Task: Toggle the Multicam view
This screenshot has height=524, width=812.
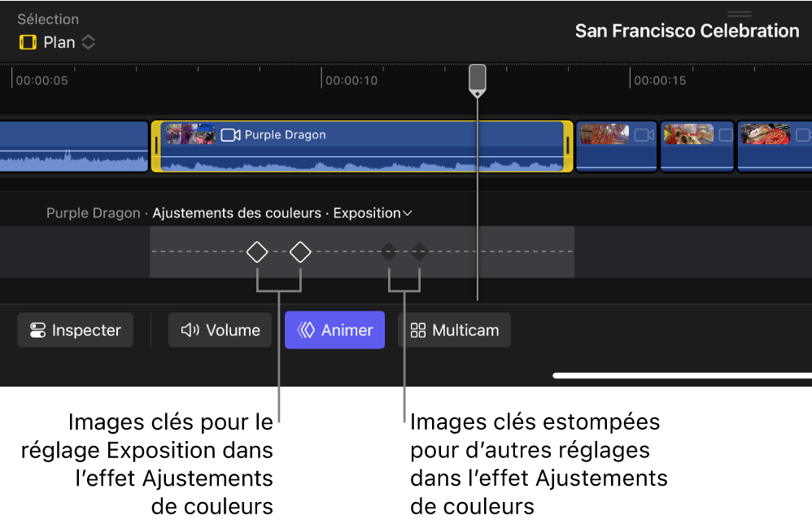Action: tap(454, 330)
